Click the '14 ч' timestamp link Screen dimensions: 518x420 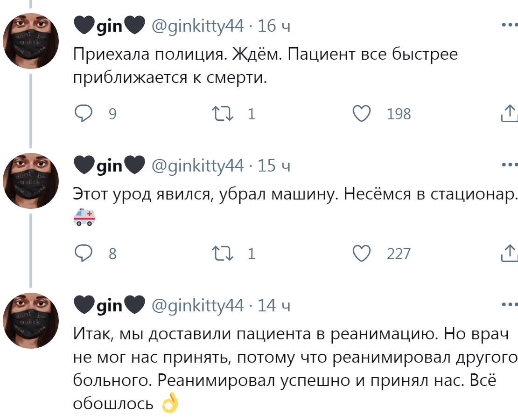click(x=274, y=305)
